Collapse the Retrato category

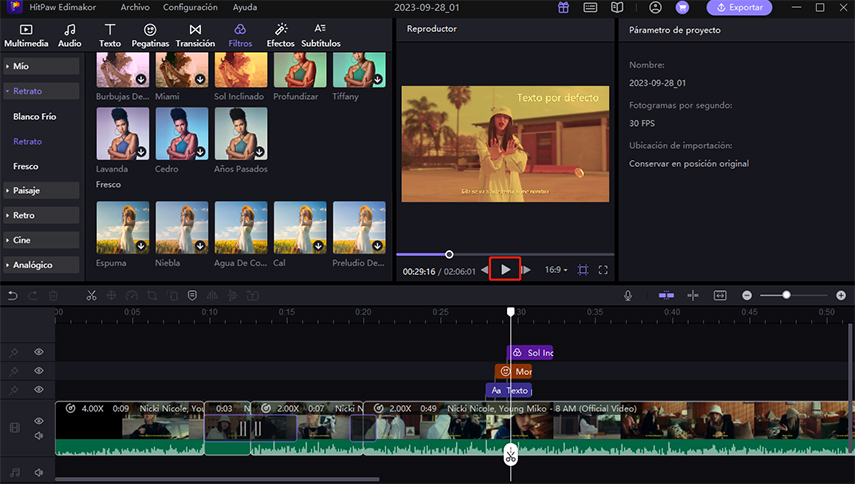tap(41, 91)
